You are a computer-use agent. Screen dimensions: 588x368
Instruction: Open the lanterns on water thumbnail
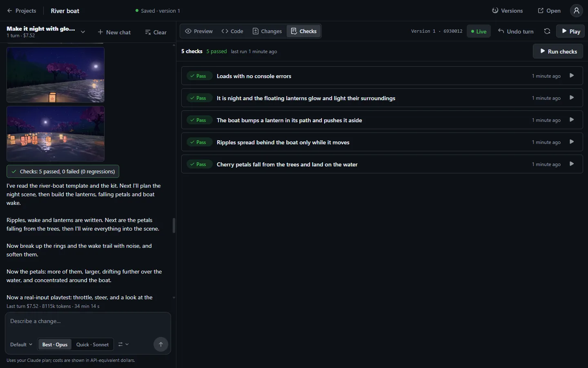point(56,134)
